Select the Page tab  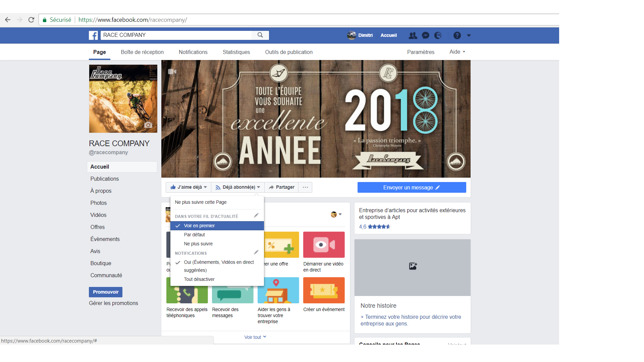100,52
